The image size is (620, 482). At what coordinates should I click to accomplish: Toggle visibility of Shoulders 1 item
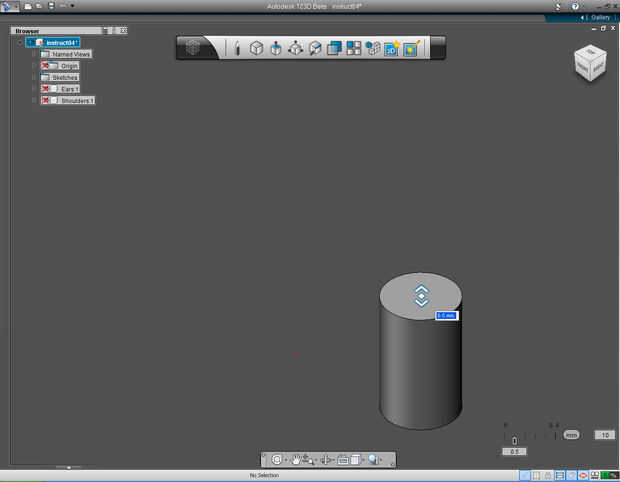[x=46, y=101]
